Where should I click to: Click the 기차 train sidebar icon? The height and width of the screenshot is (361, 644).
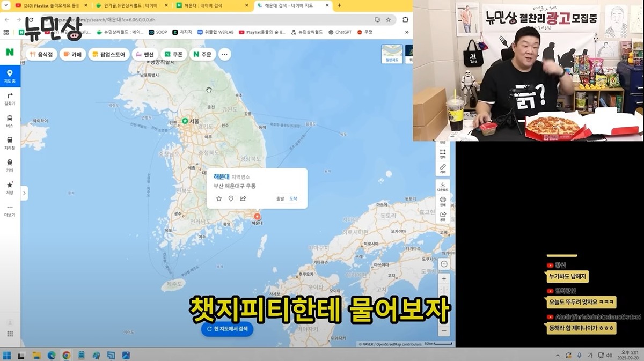pos(10,165)
